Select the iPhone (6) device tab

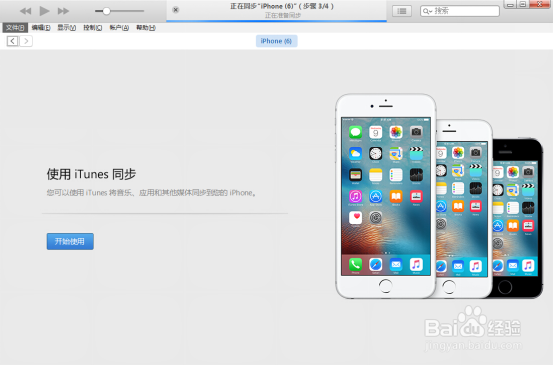[x=276, y=41]
